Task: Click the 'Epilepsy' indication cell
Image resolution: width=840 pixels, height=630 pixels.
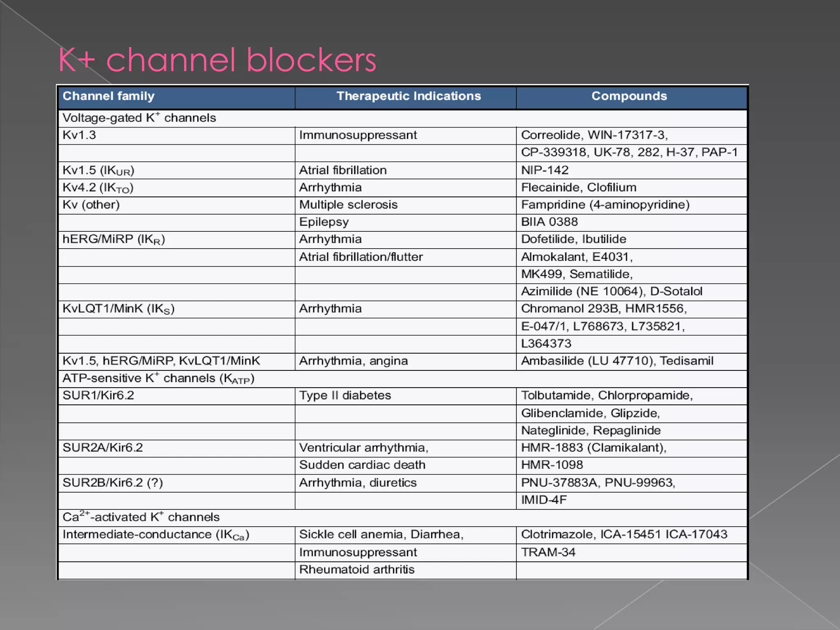Action: (406, 222)
